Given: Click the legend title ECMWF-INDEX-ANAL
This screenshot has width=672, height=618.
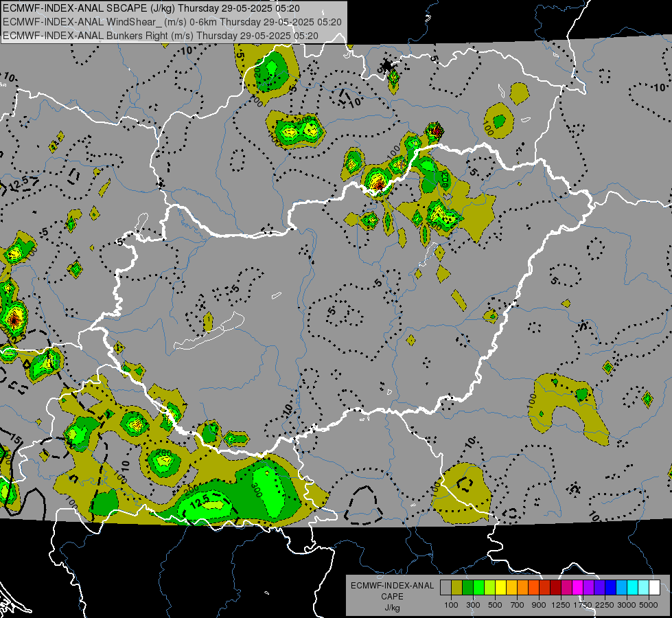Looking at the screenshot, I should tap(392, 586).
